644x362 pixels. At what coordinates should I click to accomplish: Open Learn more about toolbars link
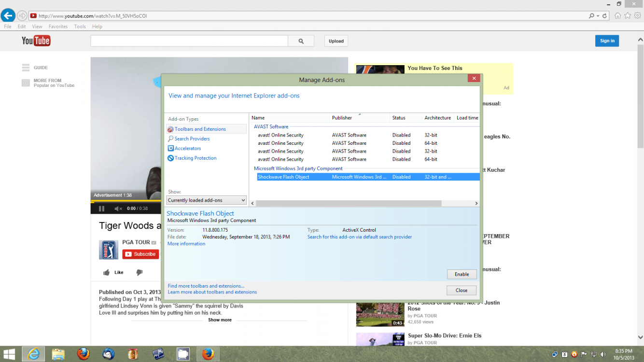click(x=212, y=292)
